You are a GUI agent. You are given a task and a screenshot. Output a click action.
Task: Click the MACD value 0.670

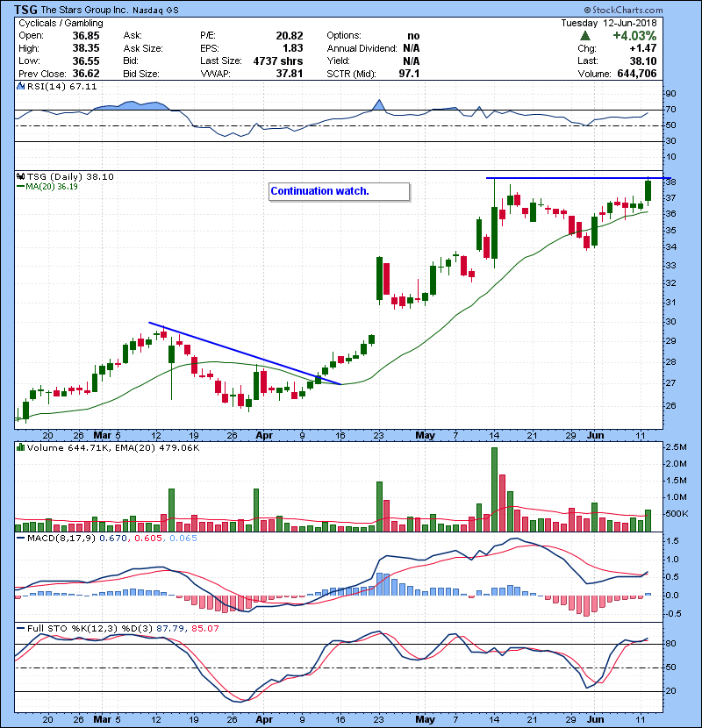click(113, 539)
